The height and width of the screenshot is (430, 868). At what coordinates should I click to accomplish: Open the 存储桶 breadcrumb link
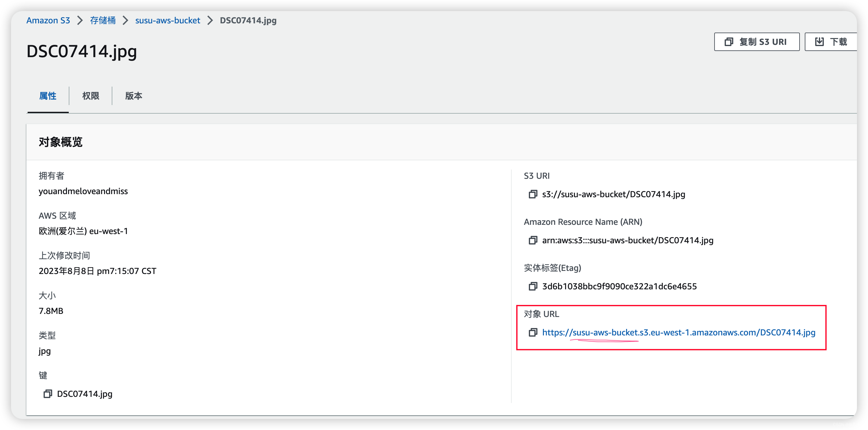pyautogui.click(x=103, y=20)
